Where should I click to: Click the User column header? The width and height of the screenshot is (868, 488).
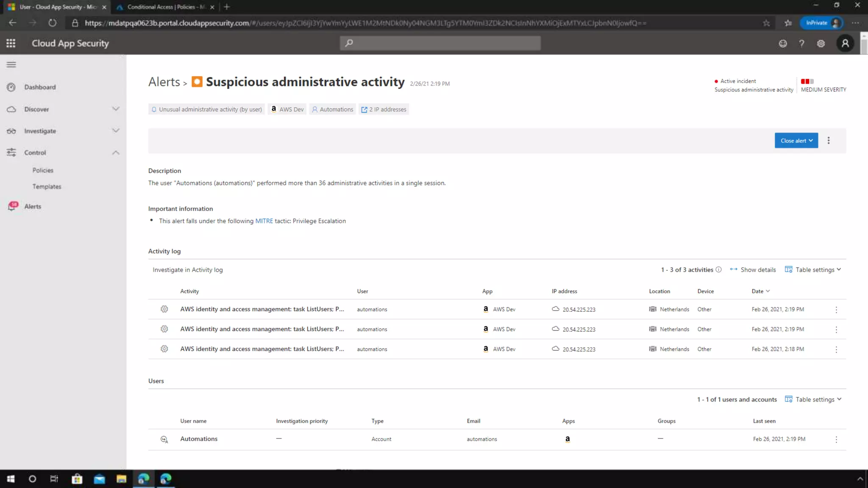362,291
